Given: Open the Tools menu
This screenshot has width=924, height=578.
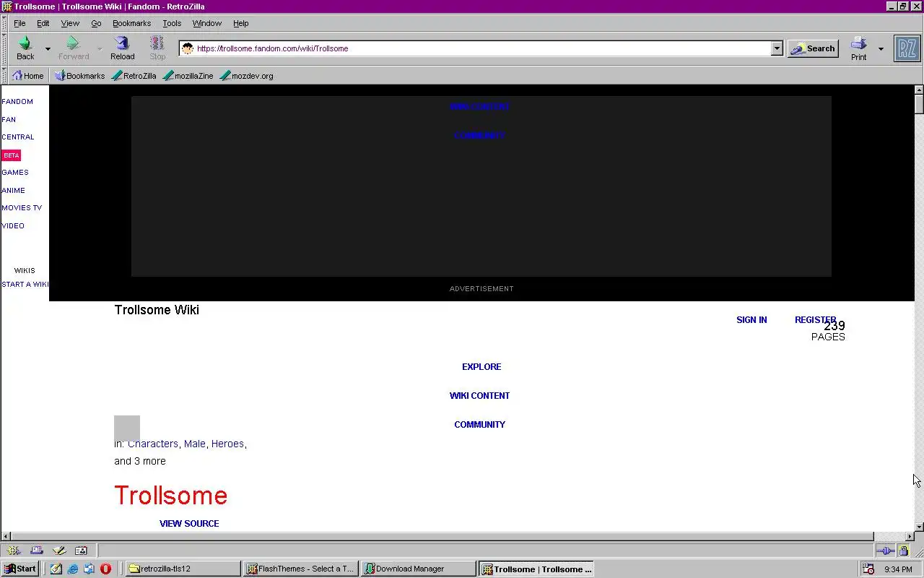Looking at the screenshot, I should (172, 23).
